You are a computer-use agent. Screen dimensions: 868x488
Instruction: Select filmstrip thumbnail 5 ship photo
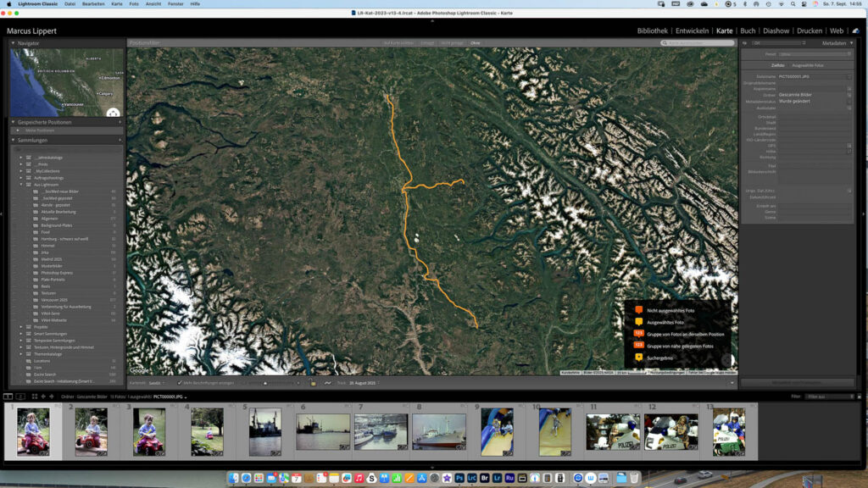pos(265,432)
